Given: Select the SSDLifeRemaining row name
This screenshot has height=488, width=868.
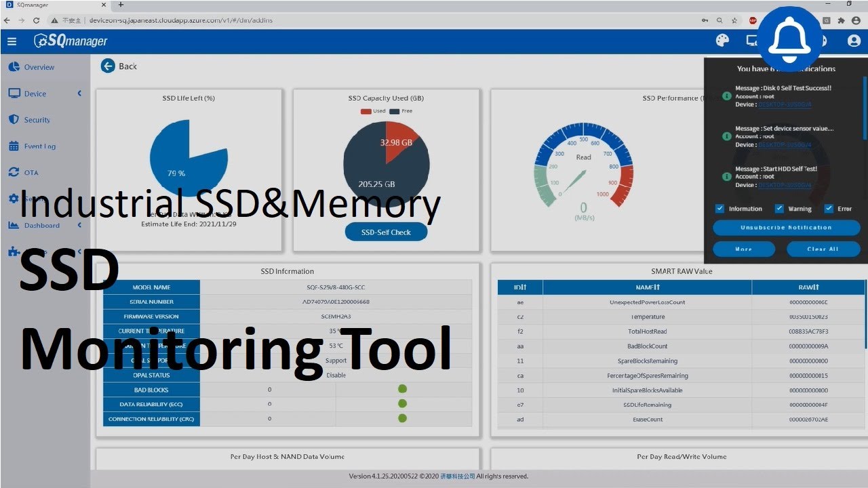Looking at the screenshot, I should pyautogui.click(x=647, y=405).
